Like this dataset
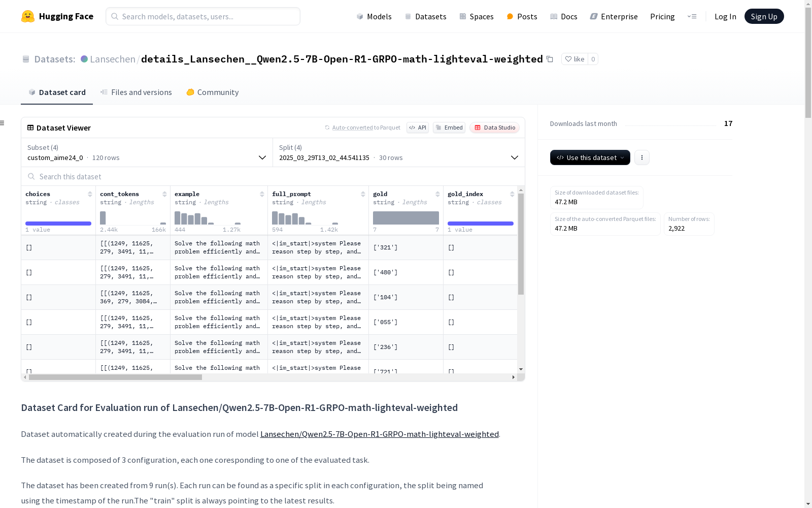 coord(574,59)
